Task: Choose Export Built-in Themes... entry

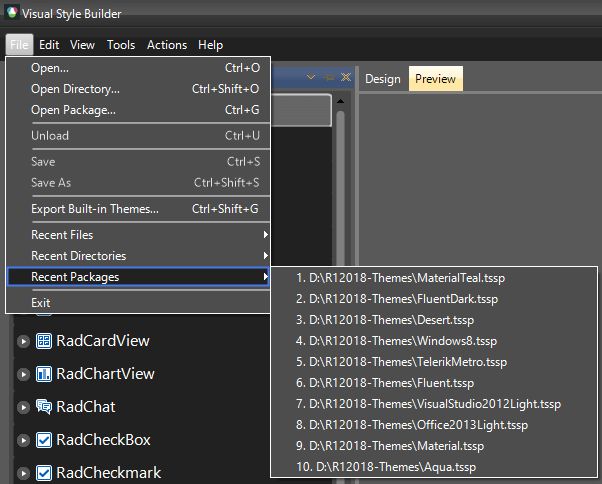Action: (139, 209)
